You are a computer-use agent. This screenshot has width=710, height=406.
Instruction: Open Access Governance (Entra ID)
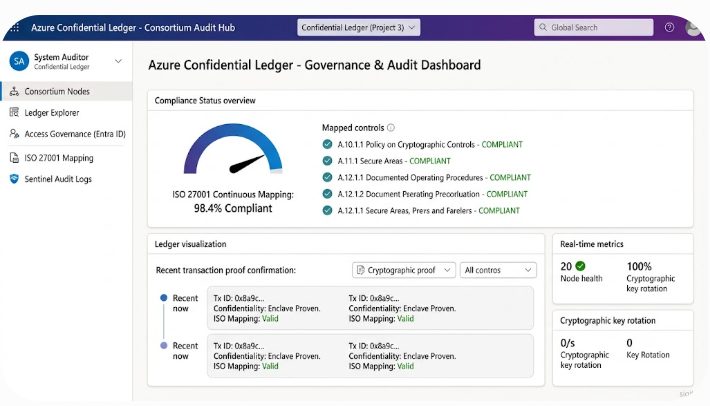[x=67, y=134]
